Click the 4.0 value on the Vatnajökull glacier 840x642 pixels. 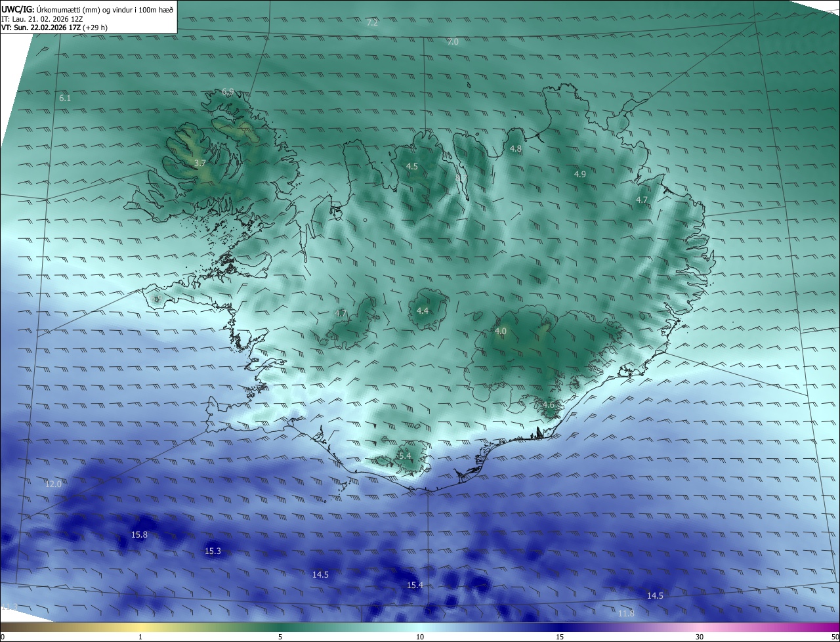tap(501, 331)
